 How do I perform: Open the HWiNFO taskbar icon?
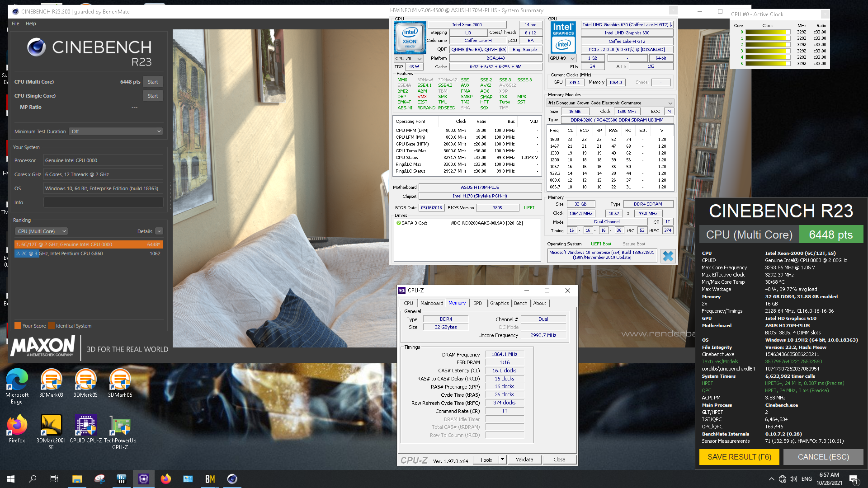coord(121,479)
